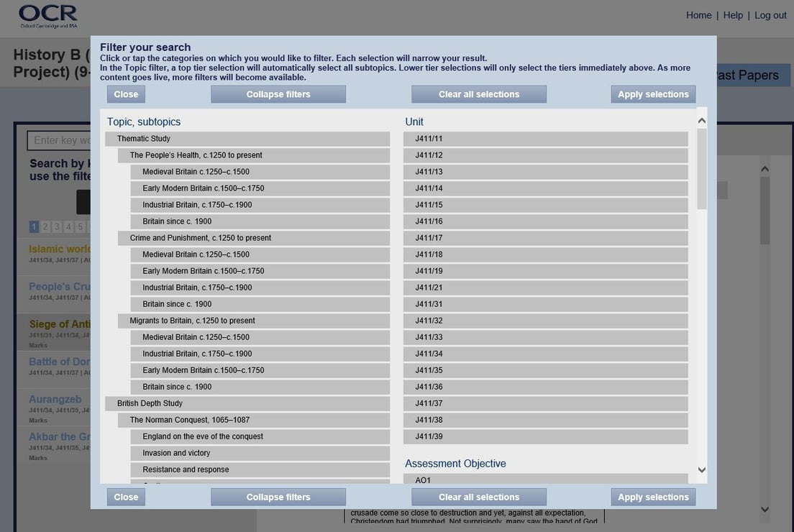
Task: Select the AO1 assessment objective filter
Action: click(x=544, y=480)
